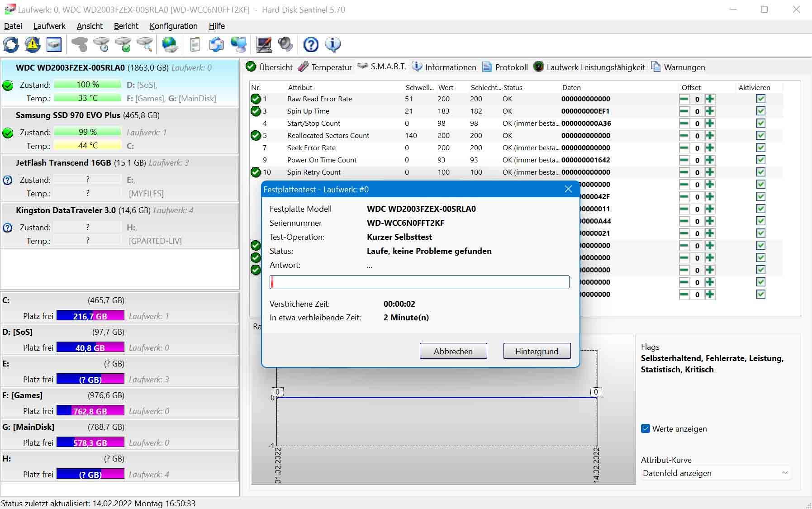Switch to the Informationen tab
812x509 pixels.
pyautogui.click(x=444, y=67)
